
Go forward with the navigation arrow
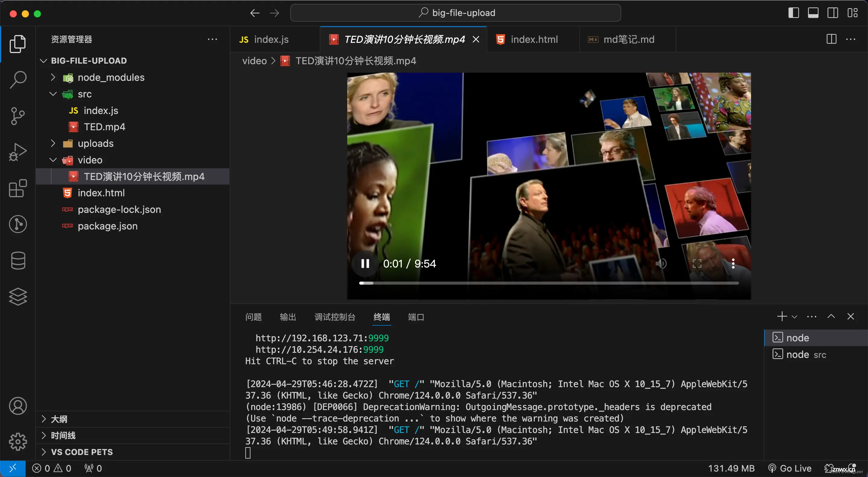(275, 13)
